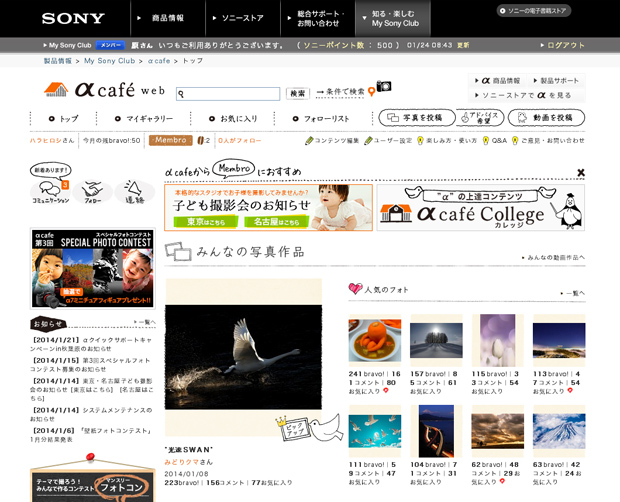Screen dimensions: 620x502
Task: Click the 更新 link beside the timestamp
Action: tap(463, 45)
